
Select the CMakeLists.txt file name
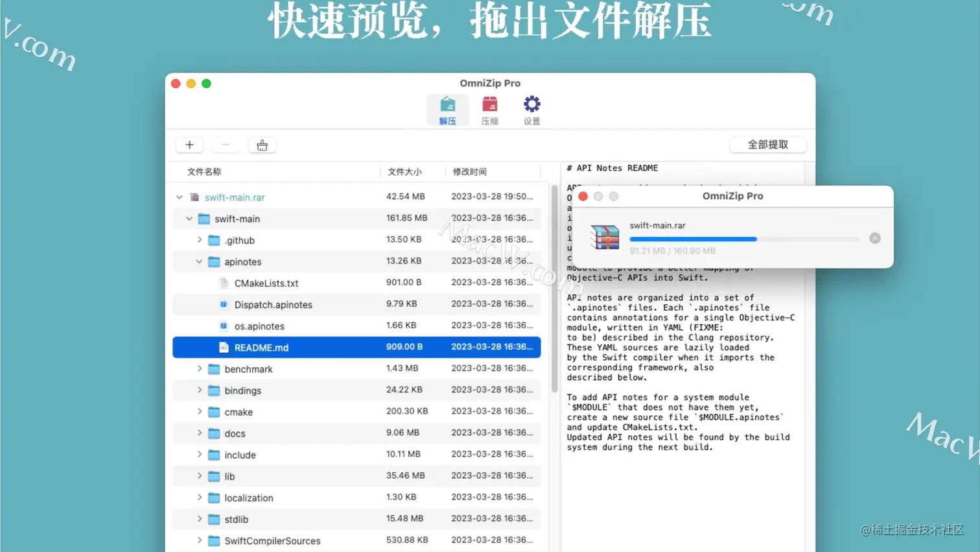[x=266, y=283]
